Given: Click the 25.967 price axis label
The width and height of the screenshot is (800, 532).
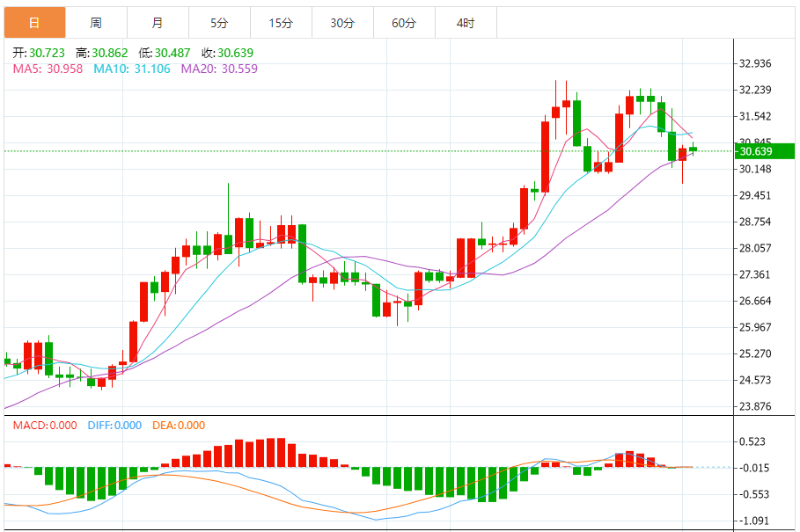Looking at the screenshot, I should click(x=755, y=328).
